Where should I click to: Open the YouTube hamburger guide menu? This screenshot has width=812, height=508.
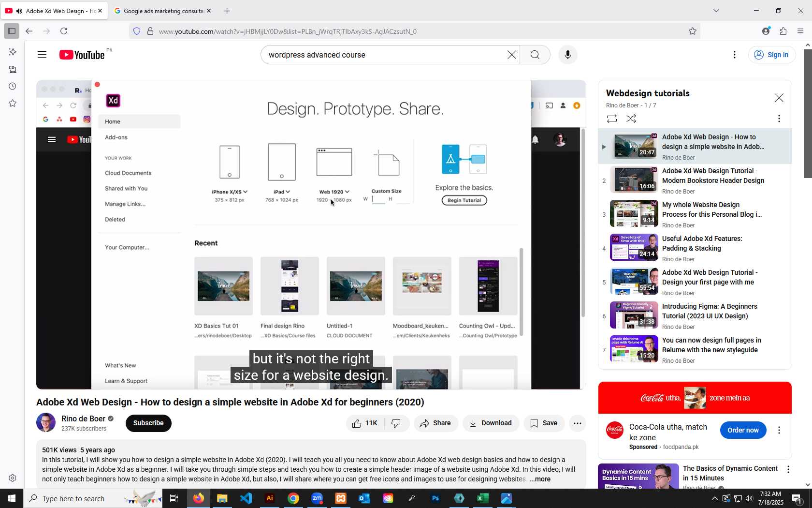[x=42, y=55]
